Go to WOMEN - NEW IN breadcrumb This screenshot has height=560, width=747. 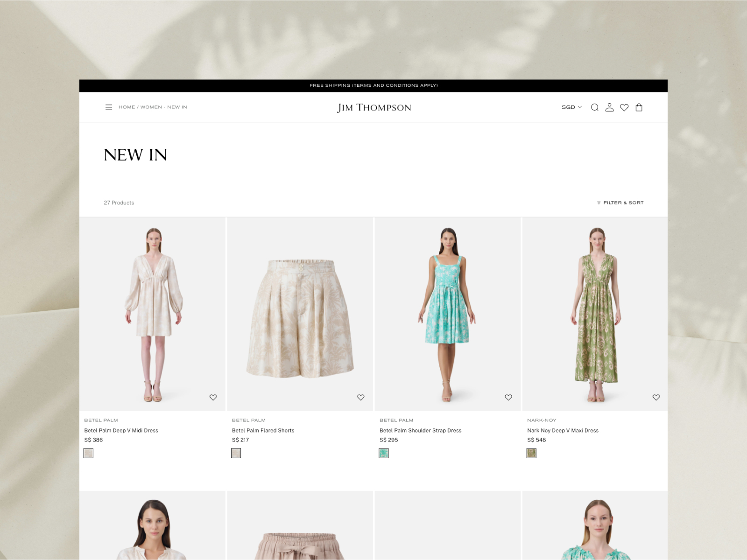tap(164, 107)
